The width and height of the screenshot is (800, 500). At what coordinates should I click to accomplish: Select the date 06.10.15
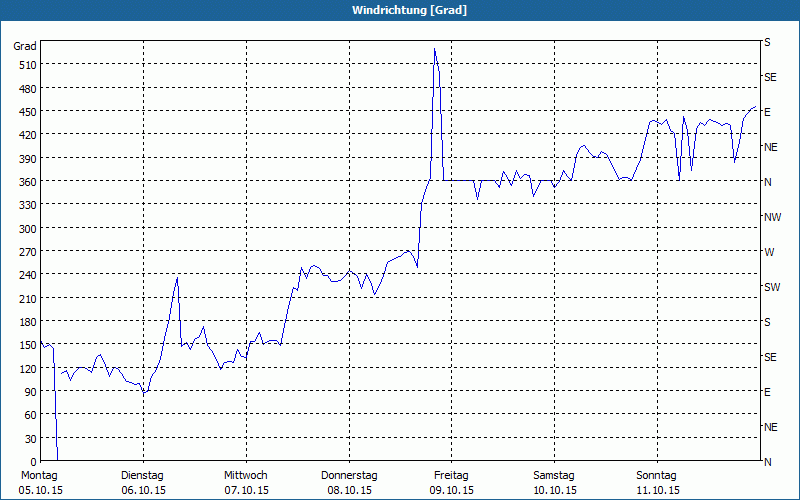tap(143, 490)
